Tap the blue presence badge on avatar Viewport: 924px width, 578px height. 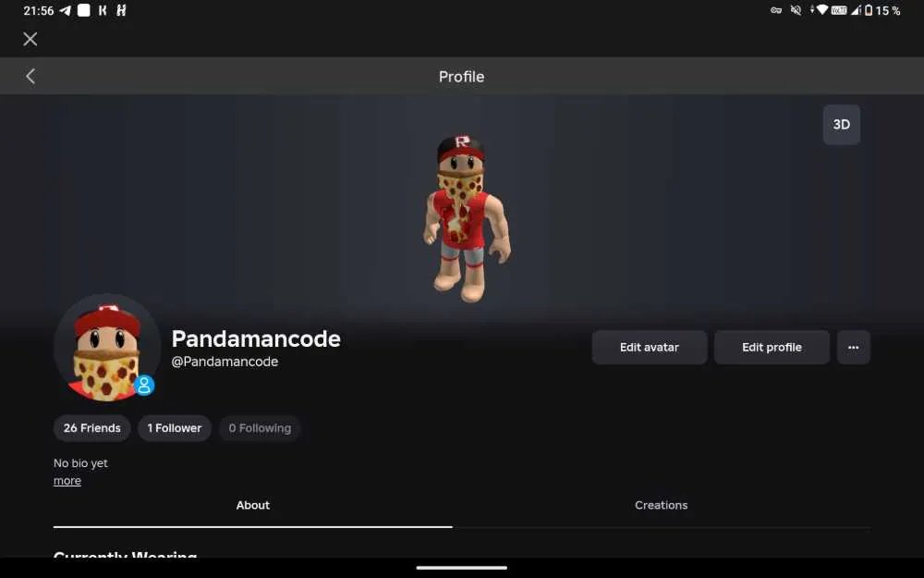(144, 385)
